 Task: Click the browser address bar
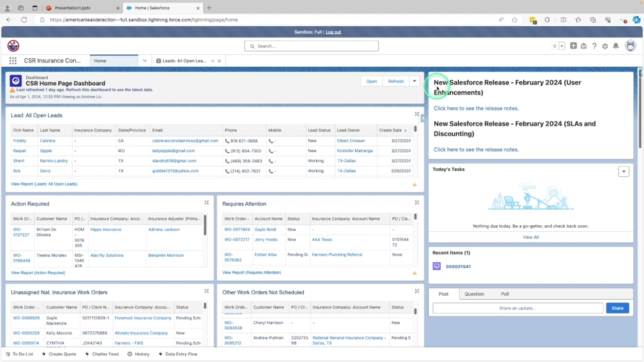pos(267,19)
